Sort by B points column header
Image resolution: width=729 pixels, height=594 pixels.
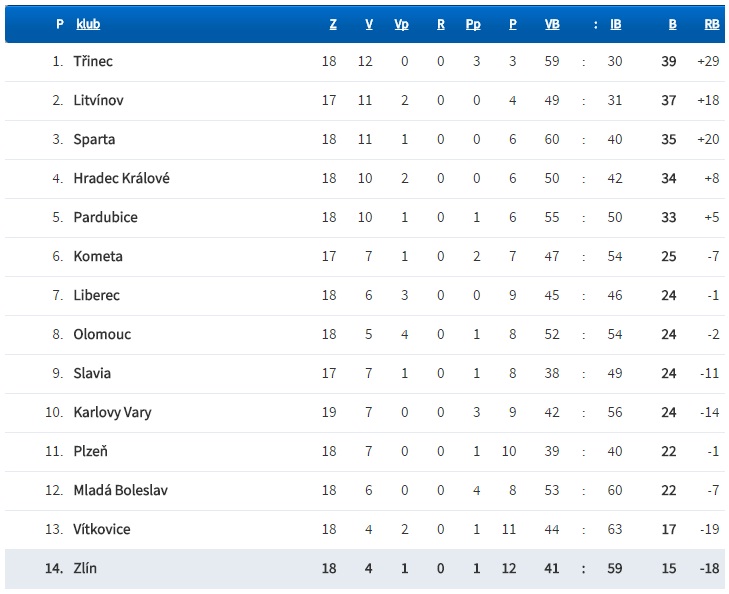pyautogui.click(x=672, y=24)
